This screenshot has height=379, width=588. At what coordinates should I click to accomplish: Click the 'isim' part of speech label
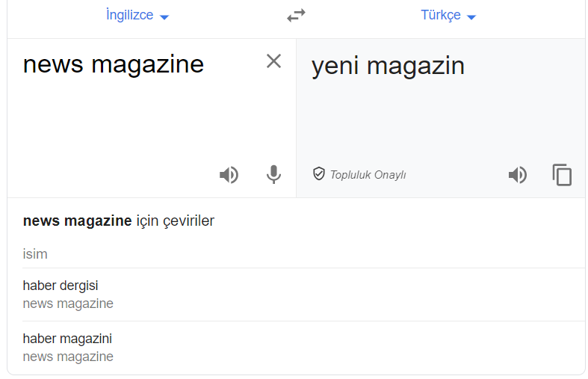click(35, 254)
